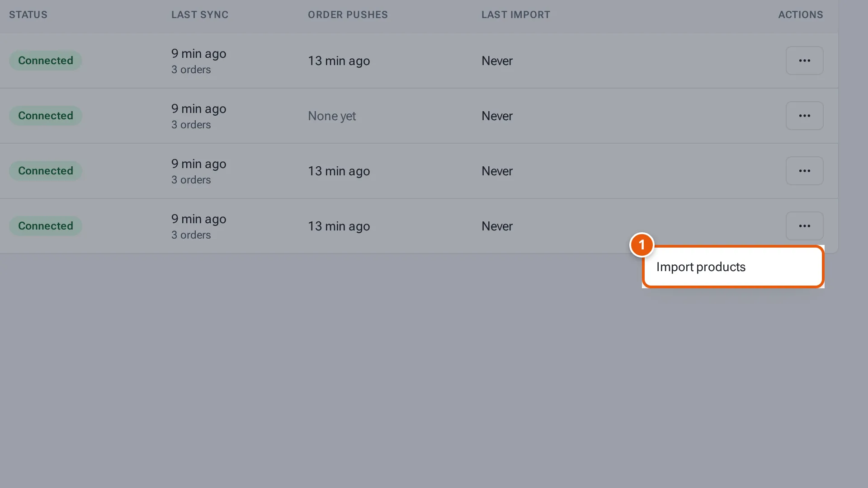Click 9 min ago in the None yet row

point(198,109)
